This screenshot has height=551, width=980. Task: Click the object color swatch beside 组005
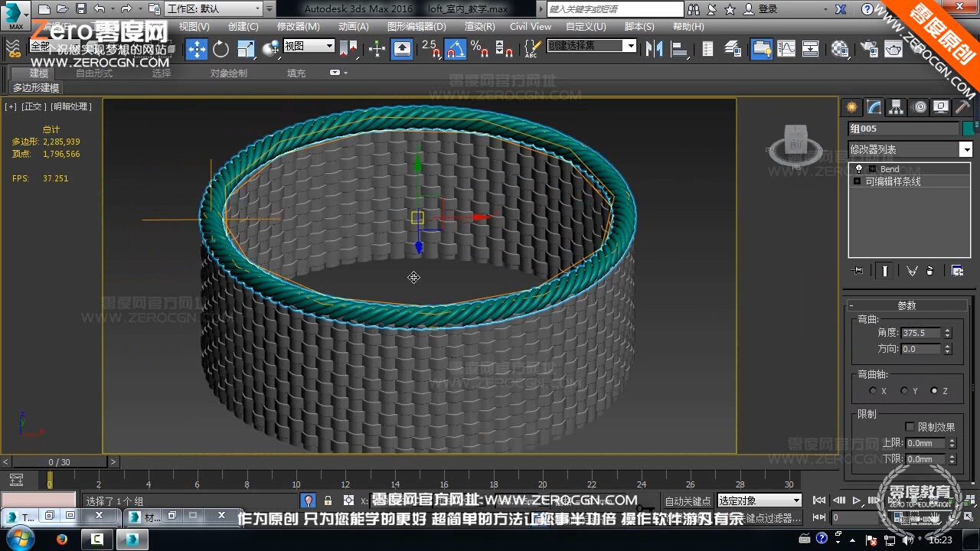(969, 129)
